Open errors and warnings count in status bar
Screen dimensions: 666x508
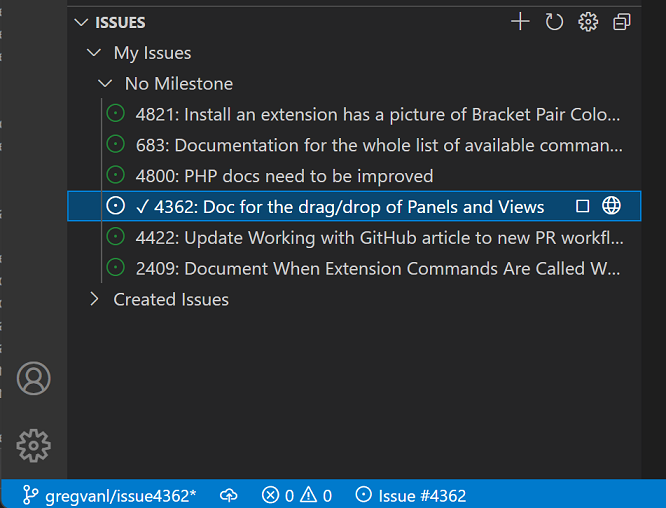(x=297, y=495)
